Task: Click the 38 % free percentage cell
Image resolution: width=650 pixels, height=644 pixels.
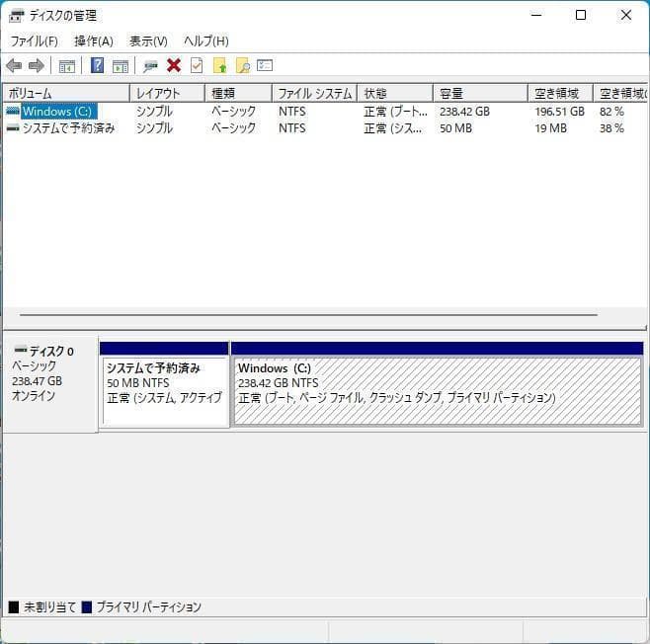Action: (x=611, y=128)
